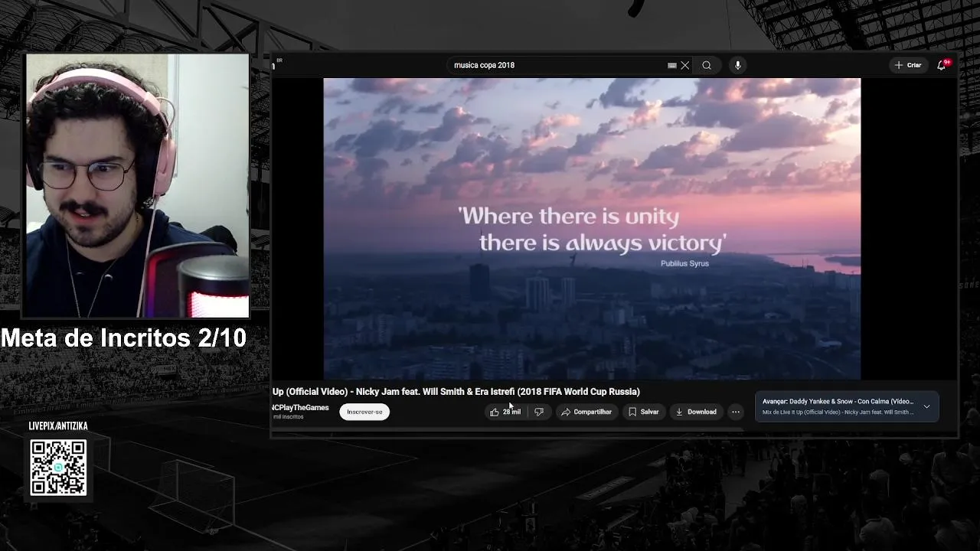Image resolution: width=980 pixels, height=551 pixels.
Task: Click the Criar button
Action: click(908, 65)
